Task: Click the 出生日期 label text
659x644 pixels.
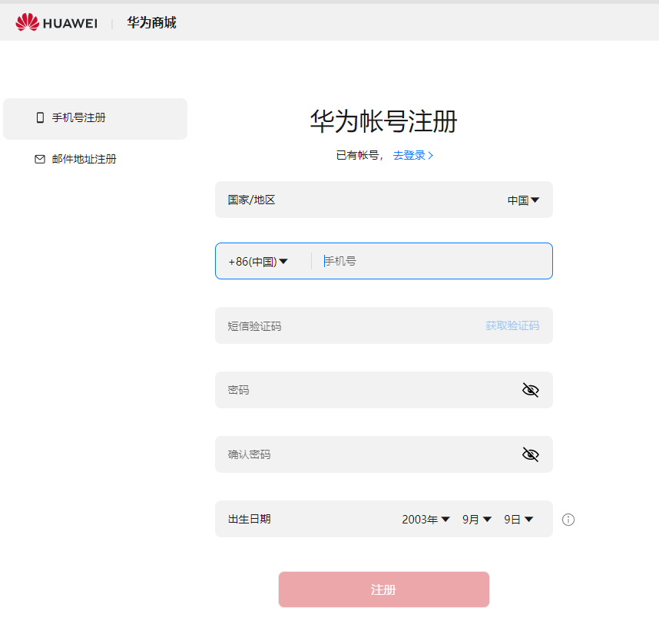Action: tap(249, 519)
